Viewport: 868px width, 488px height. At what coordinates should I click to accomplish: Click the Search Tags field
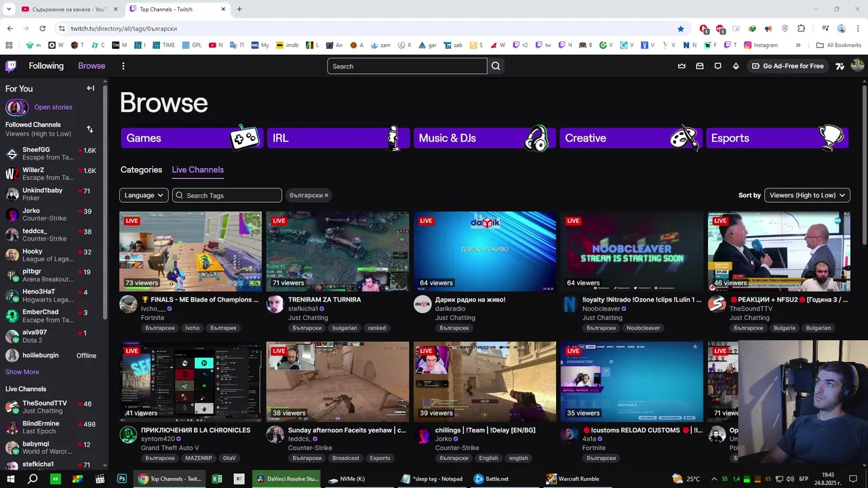click(x=226, y=195)
